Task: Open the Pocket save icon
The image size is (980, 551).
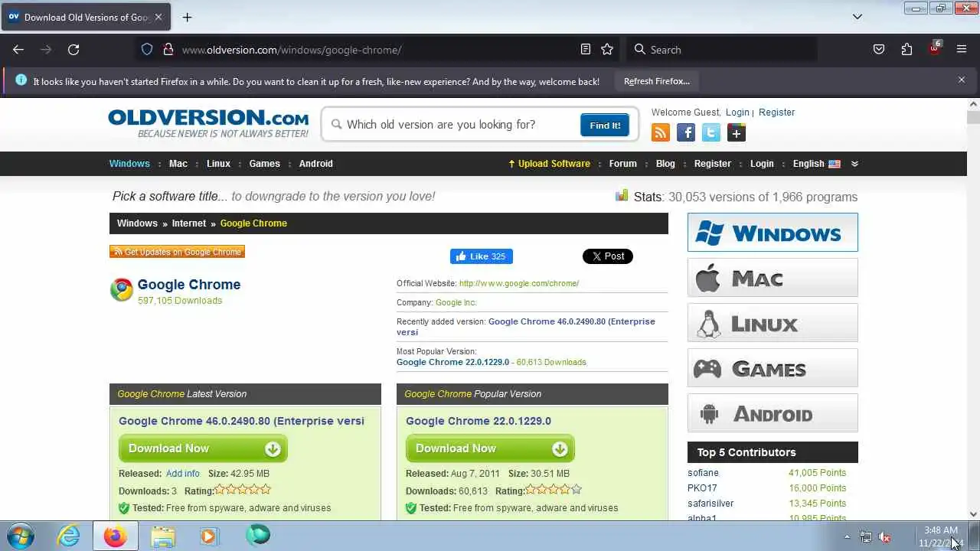Action: point(879,50)
